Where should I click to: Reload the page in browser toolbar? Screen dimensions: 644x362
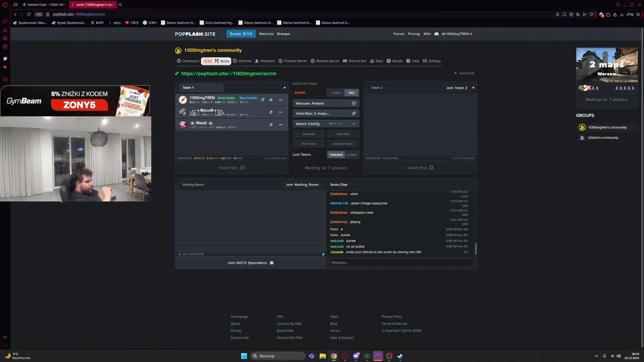(x=28, y=14)
